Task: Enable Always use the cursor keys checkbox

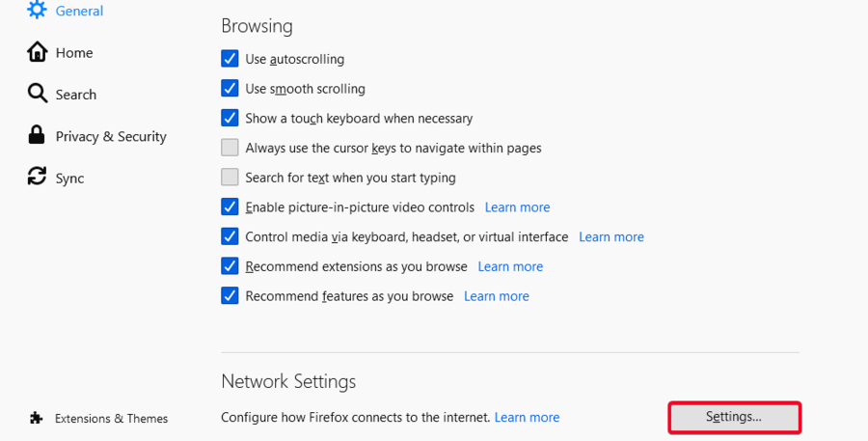Action: 230,148
